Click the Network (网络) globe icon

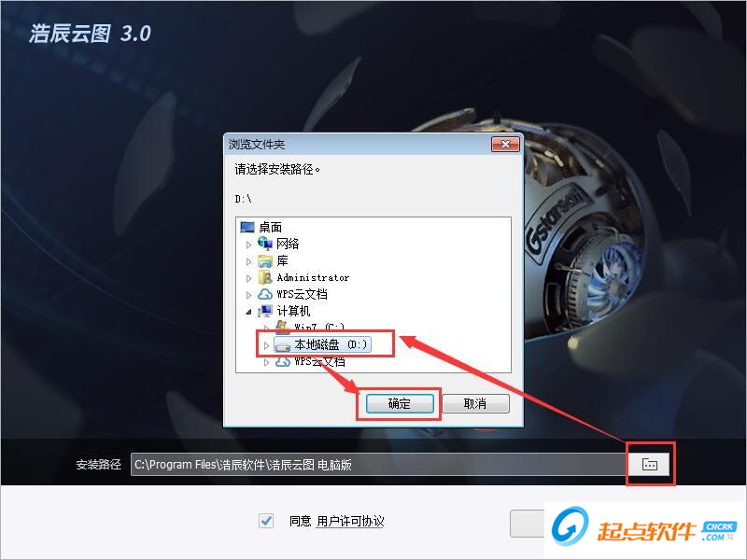tap(265, 244)
